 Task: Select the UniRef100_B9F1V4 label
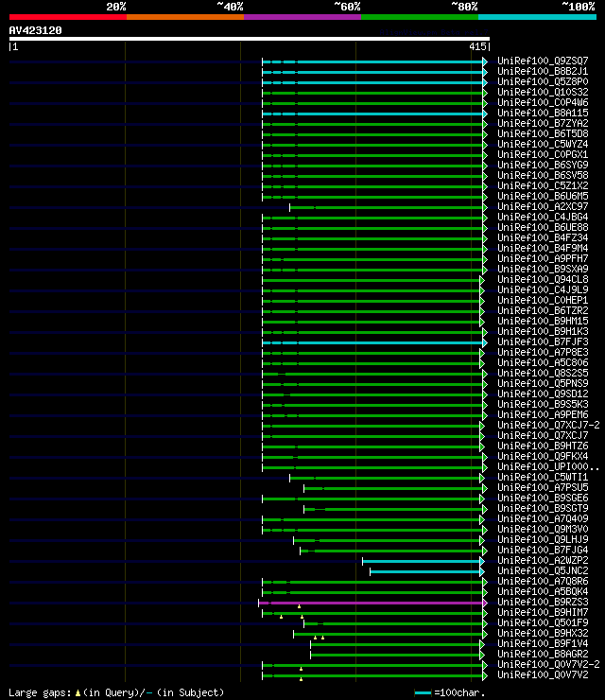[x=543, y=644]
